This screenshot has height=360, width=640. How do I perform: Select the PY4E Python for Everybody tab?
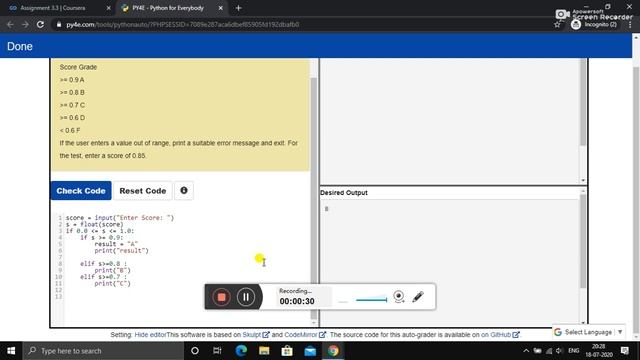pyautogui.click(x=168, y=8)
